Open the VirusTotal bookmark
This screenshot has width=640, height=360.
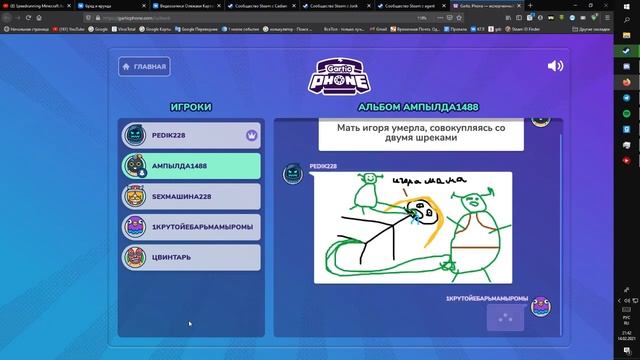click(124, 29)
